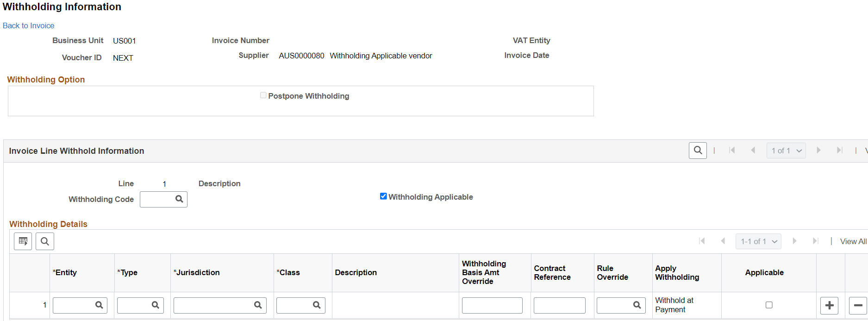Expand the 1 of 1 invoice line dropdown
The width and height of the screenshot is (868, 321).
(x=786, y=151)
